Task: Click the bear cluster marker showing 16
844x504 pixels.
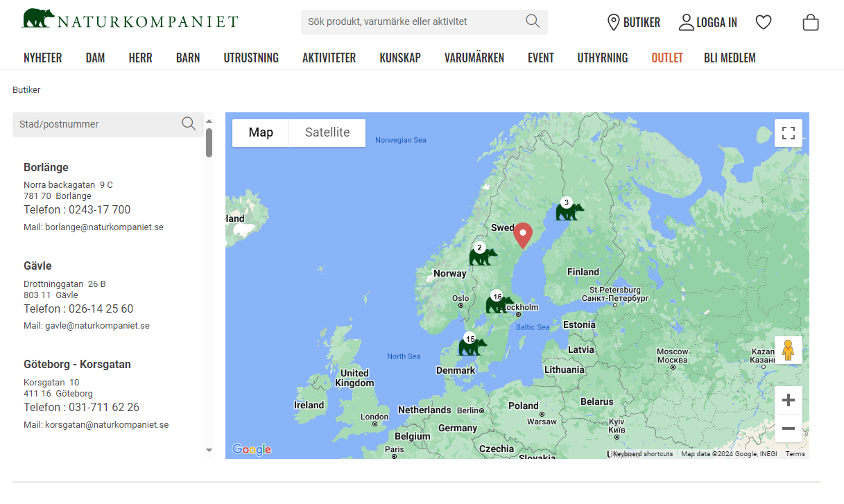Action: 499,302
